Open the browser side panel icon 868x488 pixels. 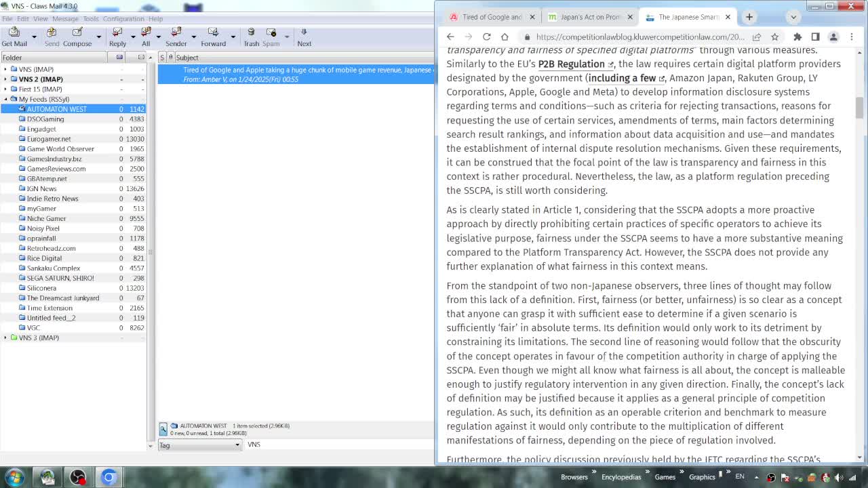click(815, 37)
